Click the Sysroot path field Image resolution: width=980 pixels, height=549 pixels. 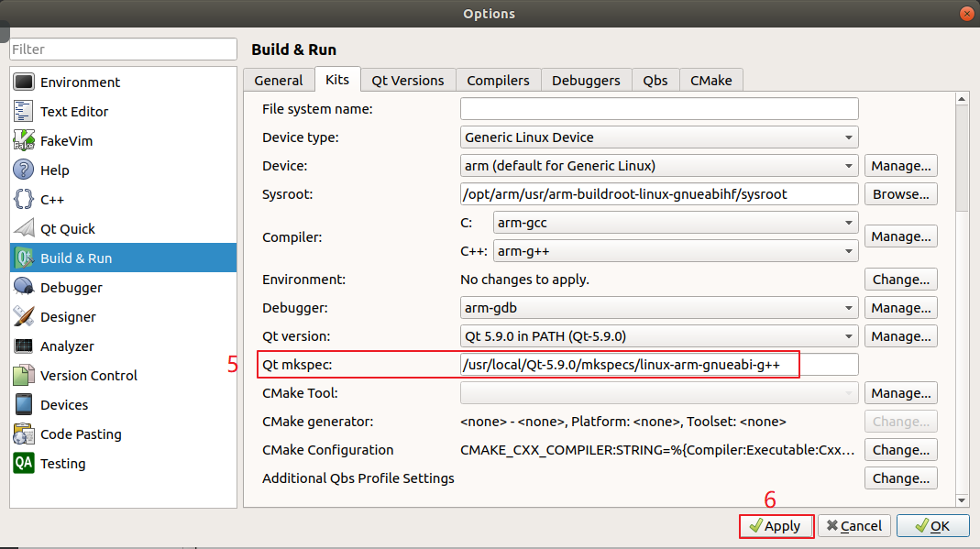pyautogui.click(x=659, y=194)
